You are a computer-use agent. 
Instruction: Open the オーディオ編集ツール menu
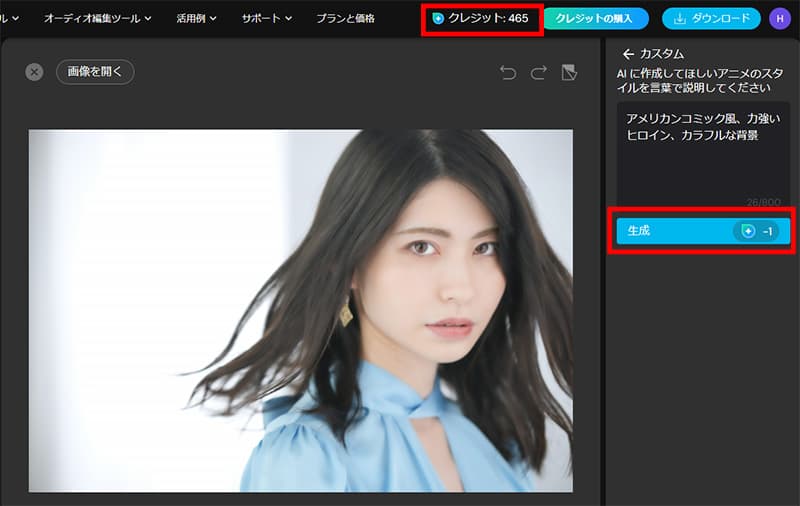[x=97, y=18]
